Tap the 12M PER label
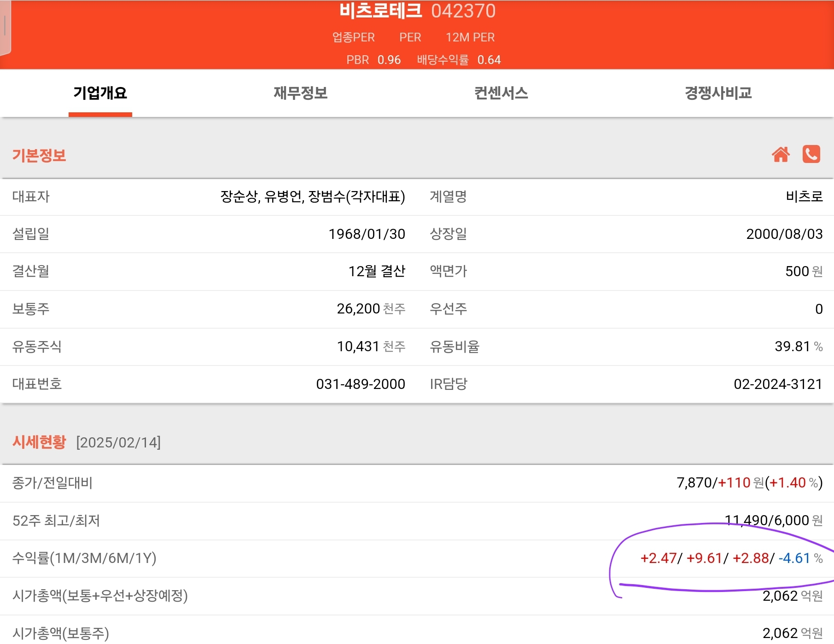This screenshot has height=644, width=834. [x=470, y=37]
